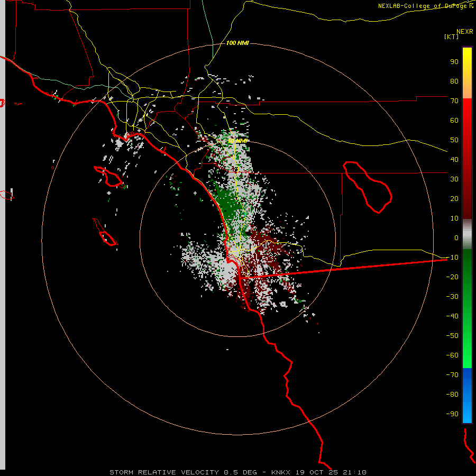
Task: Select the -90 value on velocity scale
Action: [x=452, y=414]
